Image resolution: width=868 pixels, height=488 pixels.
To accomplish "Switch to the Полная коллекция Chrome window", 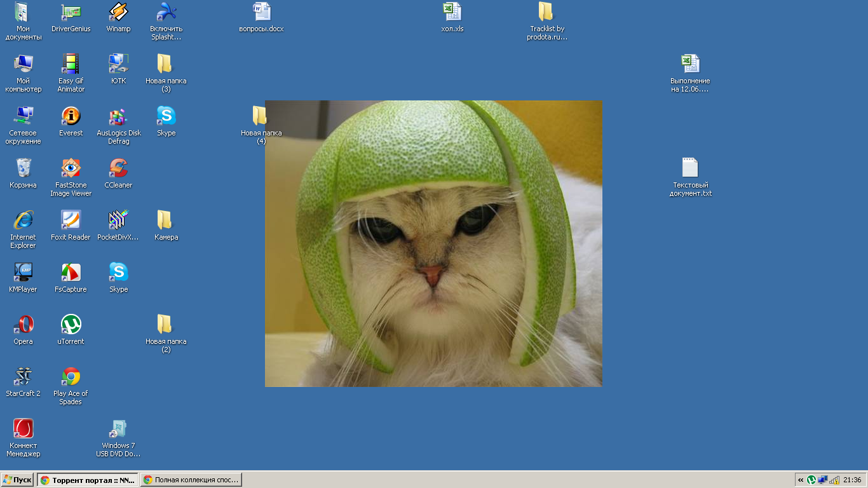I will [191, 480].
